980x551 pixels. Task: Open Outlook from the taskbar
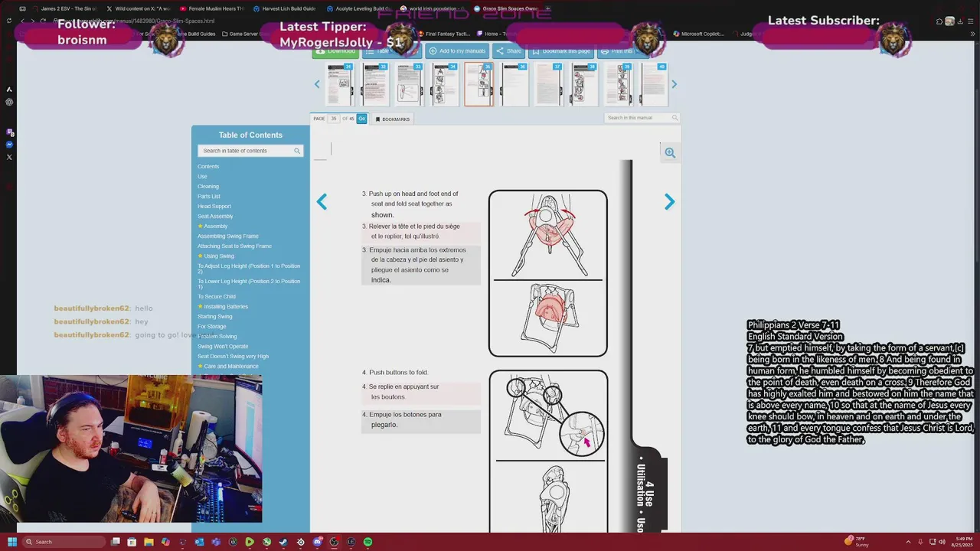[199, 542]
